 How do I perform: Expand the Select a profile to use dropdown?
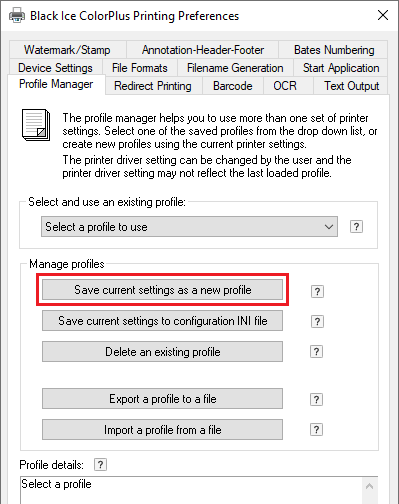click(189, 227)
